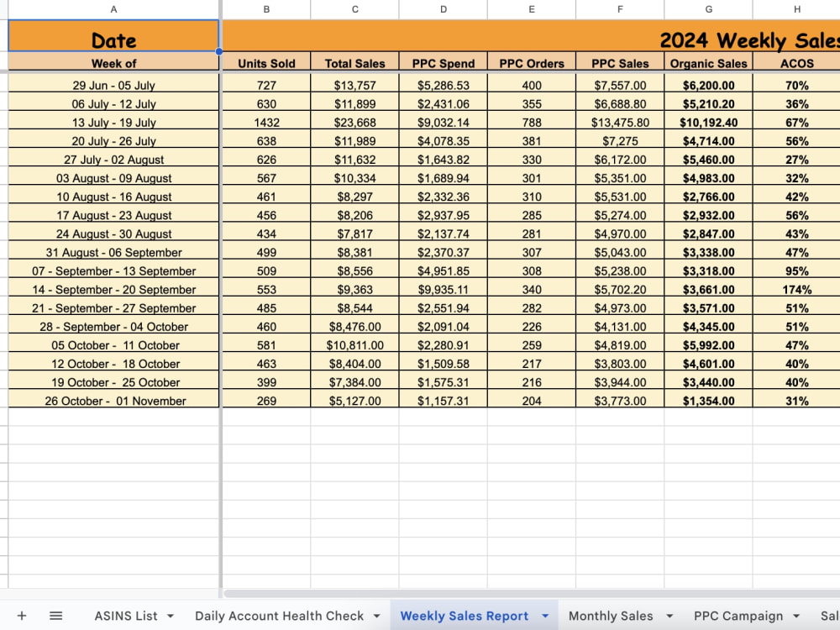Click PPC sales value $13,475.80
The height and width of the screenshot is (630, 840).
[620, 122]
